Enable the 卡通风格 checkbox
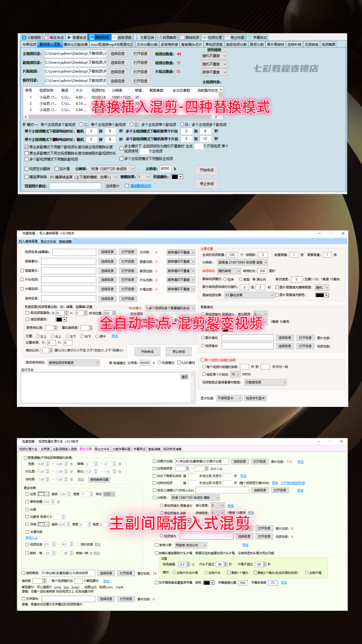This screenshot has height=644, width=362. point(27,532)
